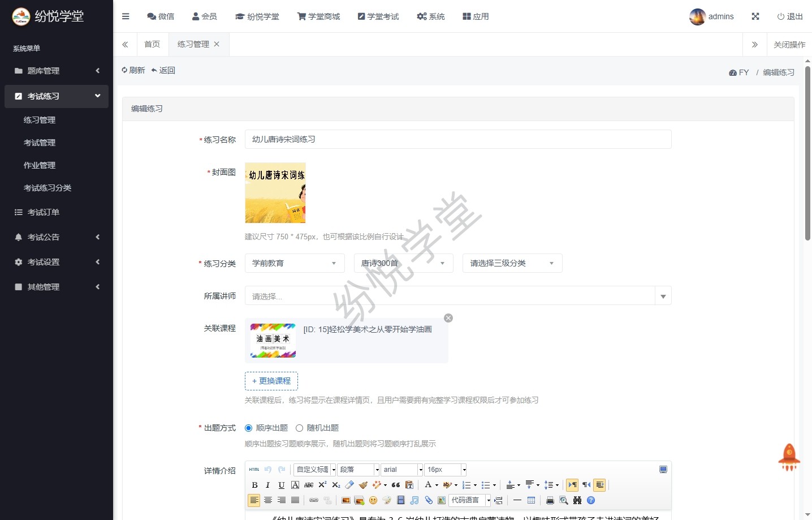Open 考试管理 in the sidebar
Image resolution: width=812 pixels, height=520 pixels.
point(40,143)
